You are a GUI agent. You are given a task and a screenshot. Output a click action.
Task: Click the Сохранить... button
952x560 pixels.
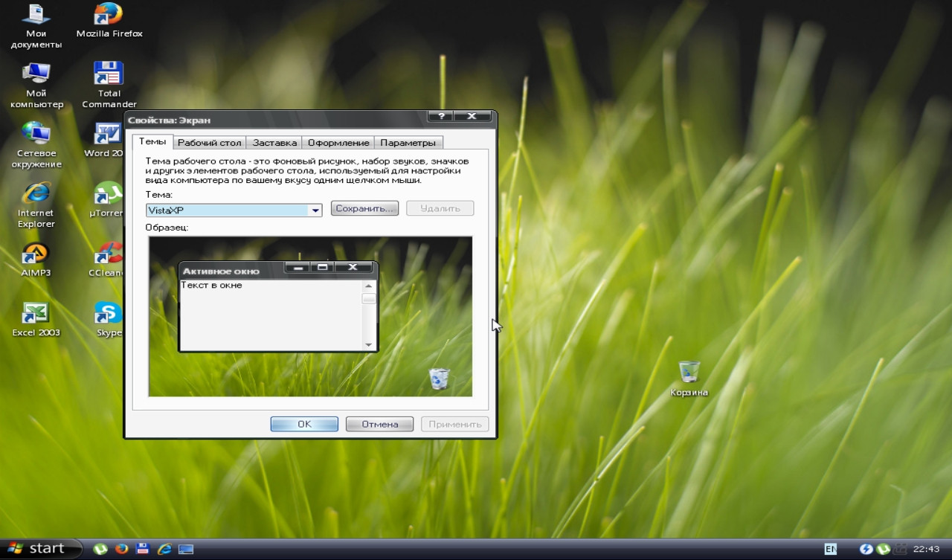[364, 209]
